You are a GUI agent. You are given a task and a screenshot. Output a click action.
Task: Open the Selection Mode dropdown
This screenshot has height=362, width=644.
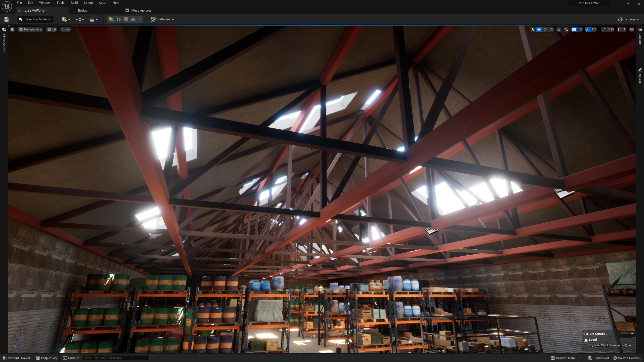point(35,19)
